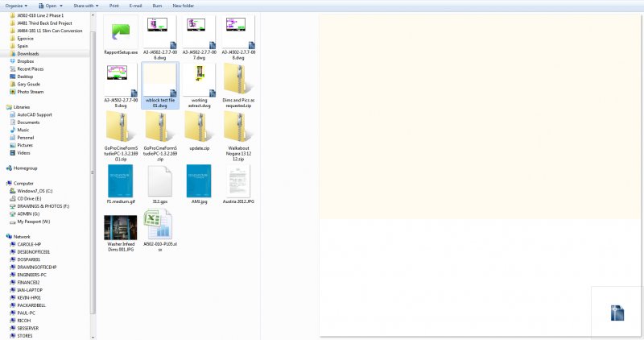This screenshot has height=340, width=644.
Task: Go to Desktop in navigation pane
Action: (25, 77)
